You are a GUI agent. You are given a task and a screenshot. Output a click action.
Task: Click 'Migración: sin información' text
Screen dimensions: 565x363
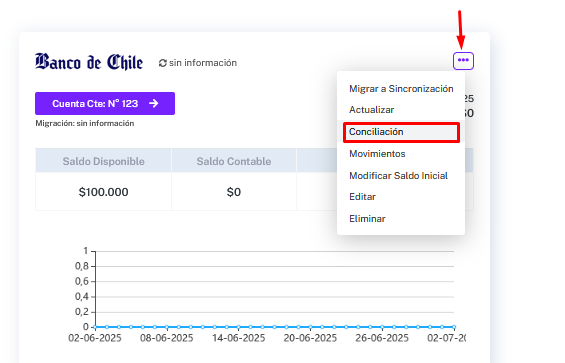pyautogui.click(x=85, y=123)
